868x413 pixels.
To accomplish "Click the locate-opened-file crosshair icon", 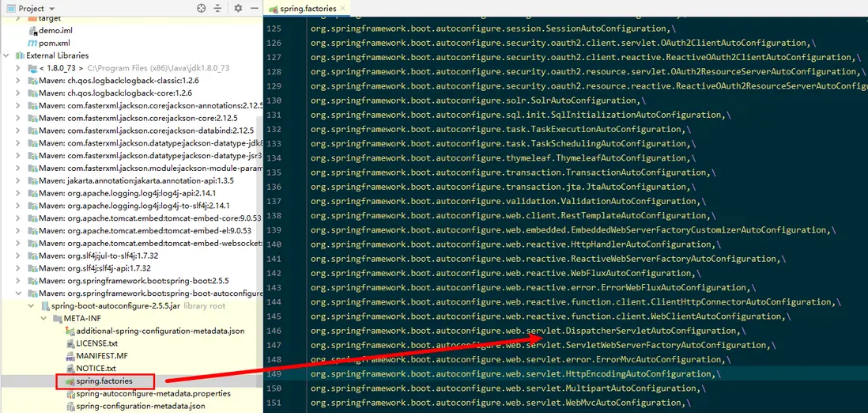I will 202,9.
